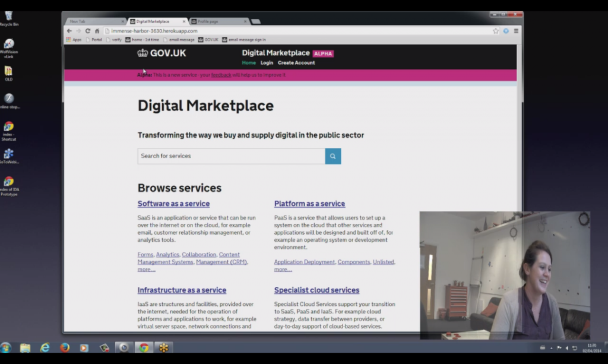Switch to the Profile page tab

click(219, 22)
